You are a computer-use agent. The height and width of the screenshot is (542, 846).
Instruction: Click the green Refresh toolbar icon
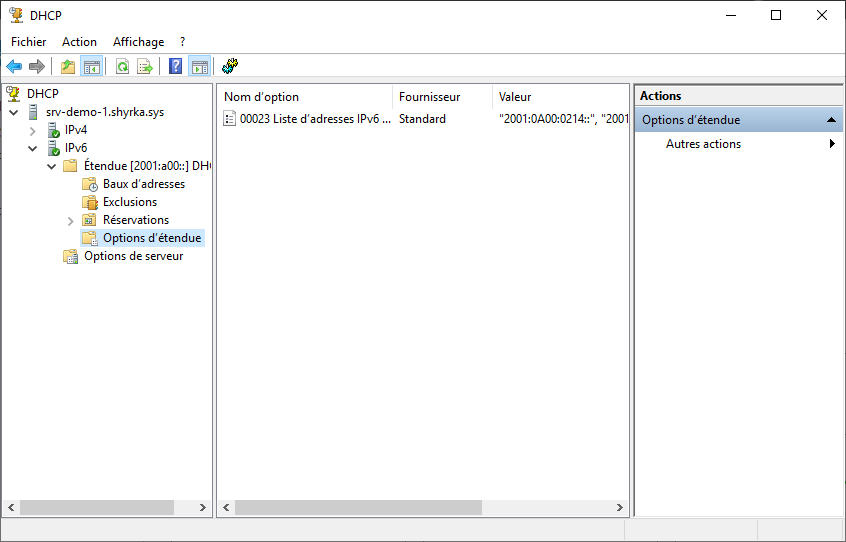(x=122, y=67)
